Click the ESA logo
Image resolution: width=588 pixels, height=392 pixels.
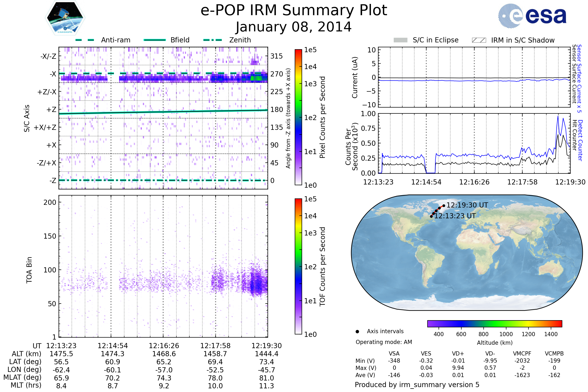click(532, 16)
